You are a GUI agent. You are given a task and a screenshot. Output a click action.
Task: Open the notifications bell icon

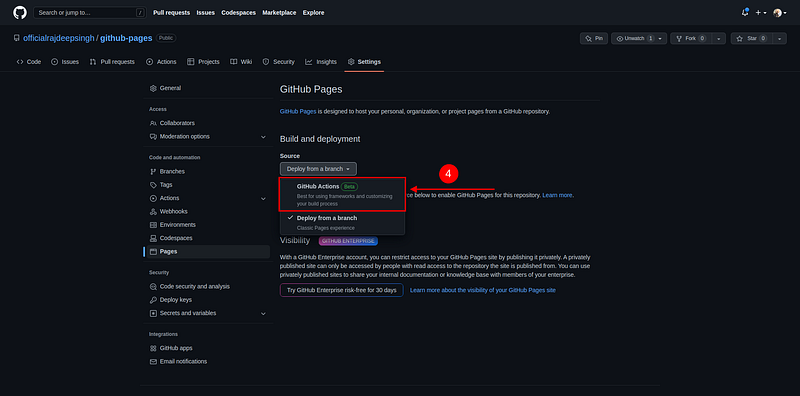tap(745, 13)
